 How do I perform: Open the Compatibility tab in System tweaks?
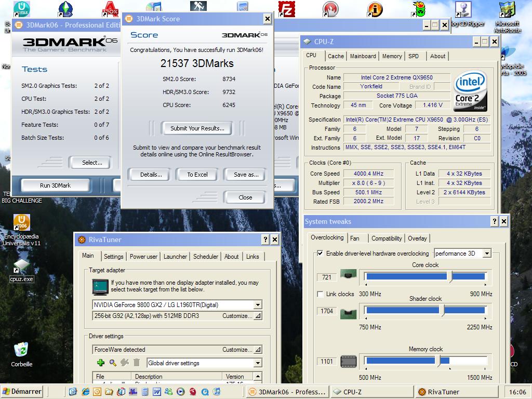[387, 238]
